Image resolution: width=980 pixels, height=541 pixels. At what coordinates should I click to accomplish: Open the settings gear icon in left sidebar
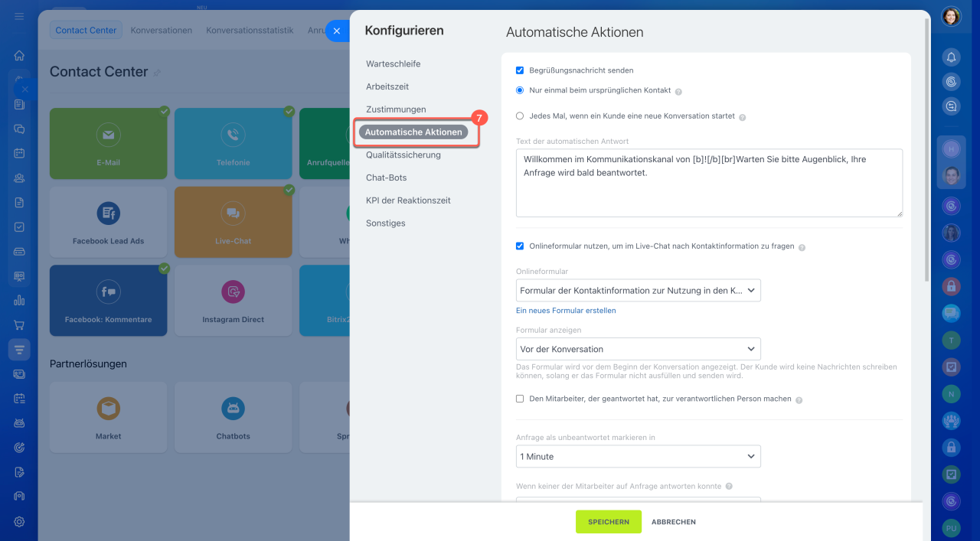coord(19,522)
